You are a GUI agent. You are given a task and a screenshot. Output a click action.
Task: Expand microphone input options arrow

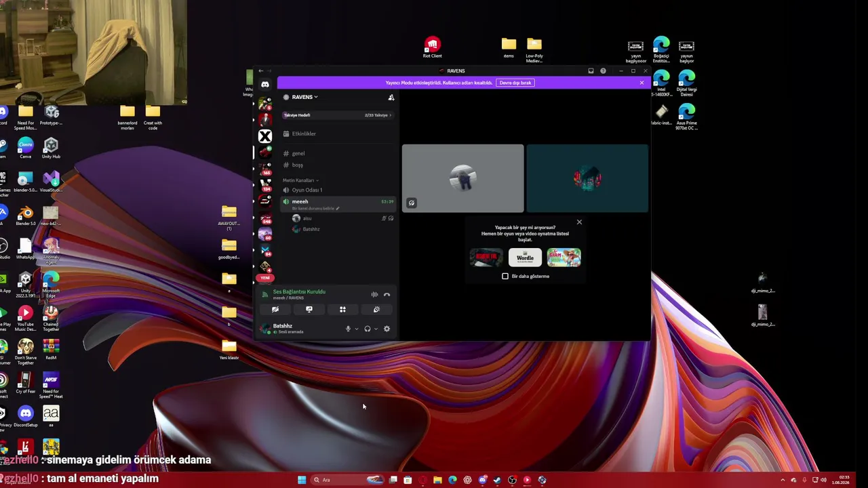(357, 329)
